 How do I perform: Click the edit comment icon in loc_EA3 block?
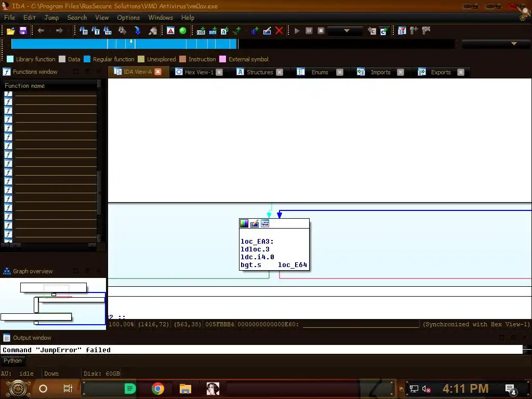tap(255, 223)
